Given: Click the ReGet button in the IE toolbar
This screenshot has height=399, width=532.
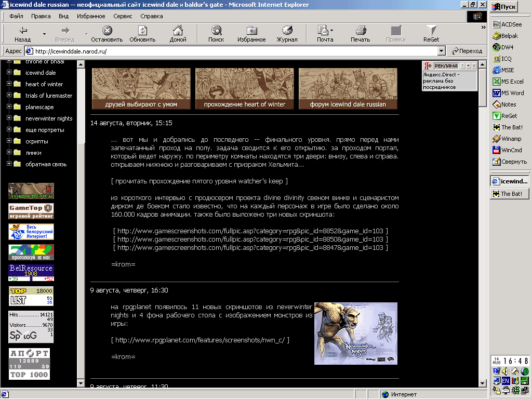Looking at the screenshot, I should (431, 34).
